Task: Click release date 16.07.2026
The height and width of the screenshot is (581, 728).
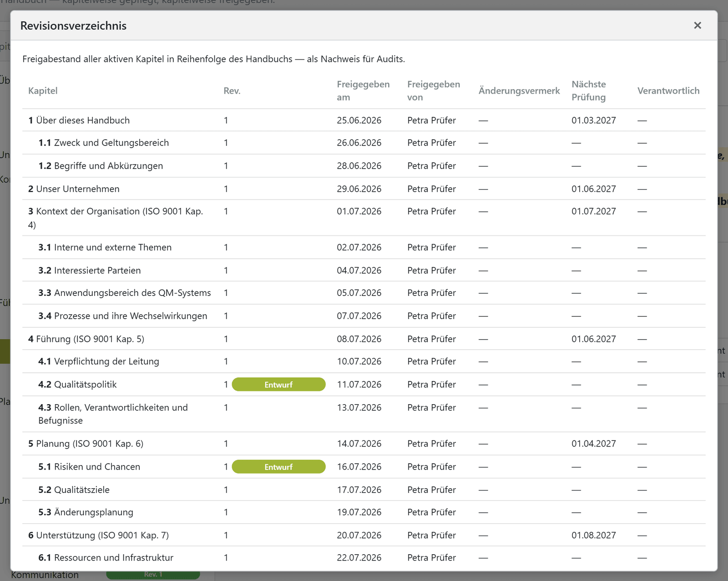Action: click(359, 467)
